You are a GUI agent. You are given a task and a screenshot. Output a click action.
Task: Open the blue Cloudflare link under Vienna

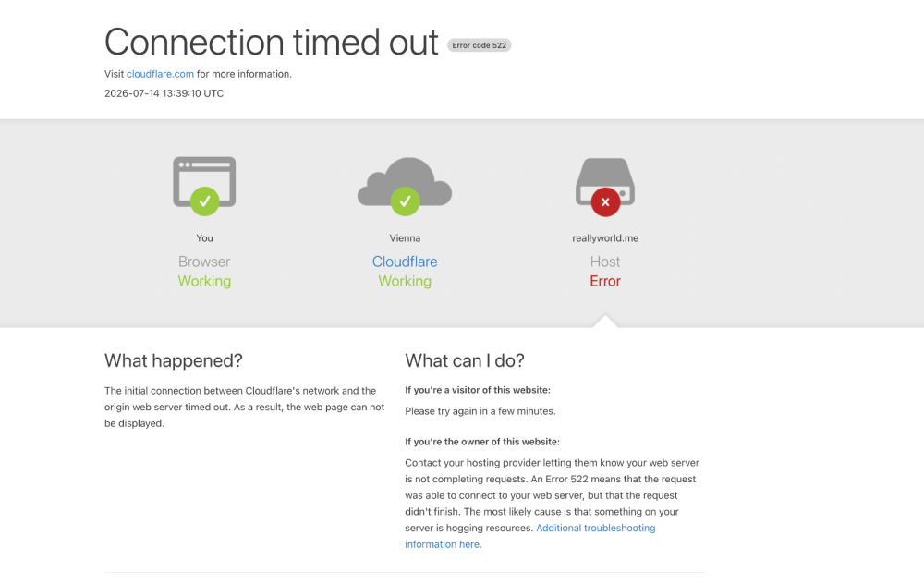click(405, 262)
